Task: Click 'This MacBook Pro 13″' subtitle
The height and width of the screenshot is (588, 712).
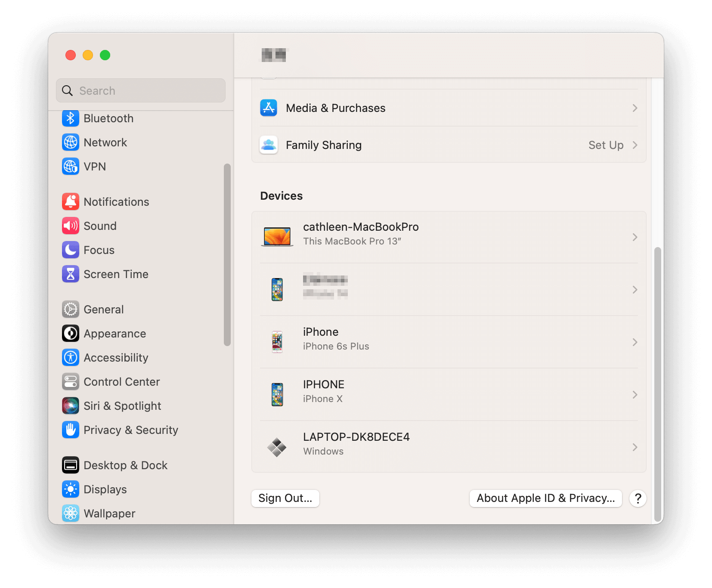Action: [x=352, y=241]
